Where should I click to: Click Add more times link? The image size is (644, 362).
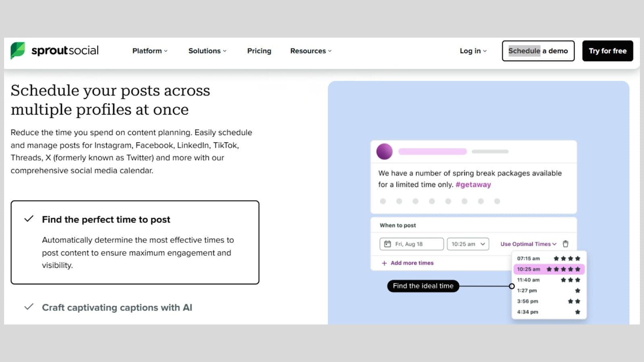[x=412, y=263]
